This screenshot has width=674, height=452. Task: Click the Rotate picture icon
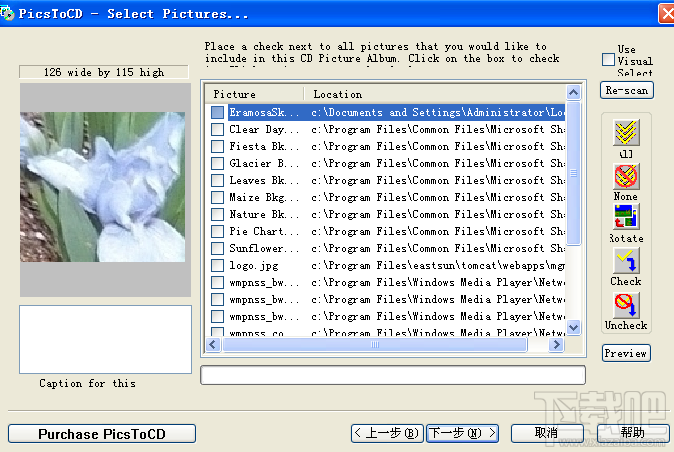626,217
